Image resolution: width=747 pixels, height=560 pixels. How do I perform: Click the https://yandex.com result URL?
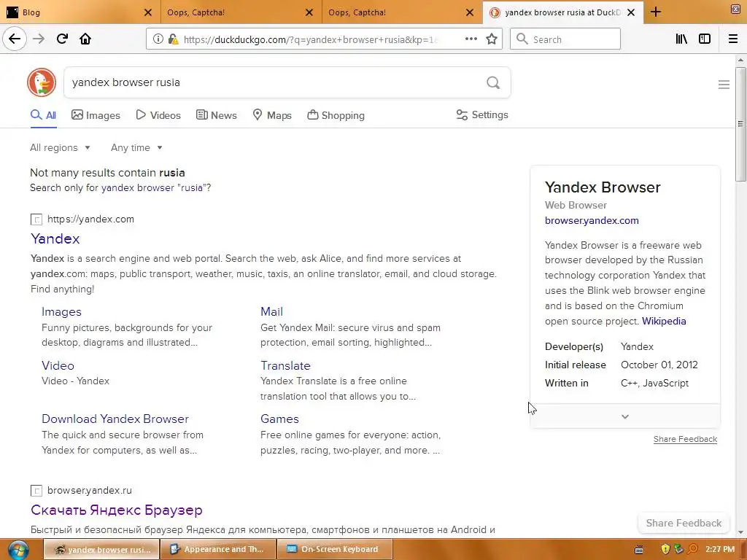90,219
